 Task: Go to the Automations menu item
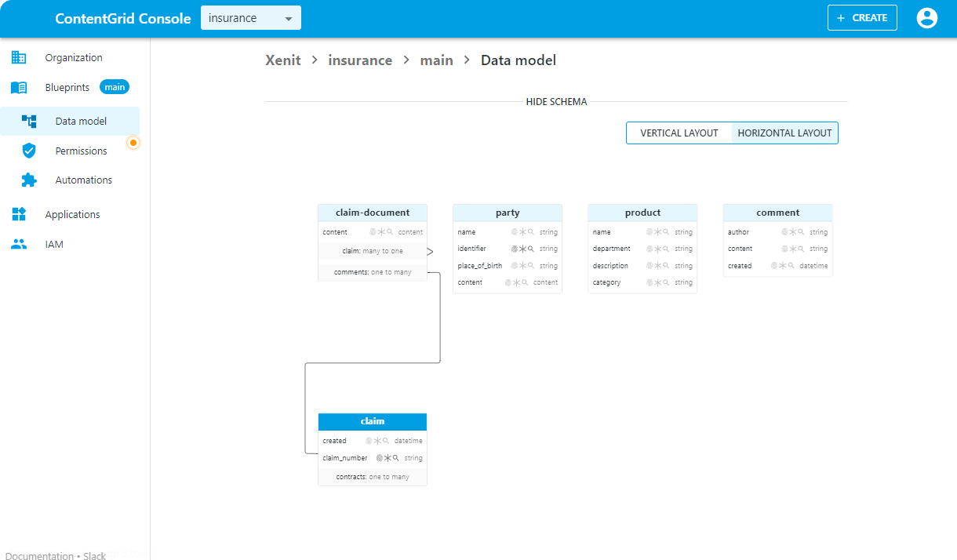click(83, 180)
